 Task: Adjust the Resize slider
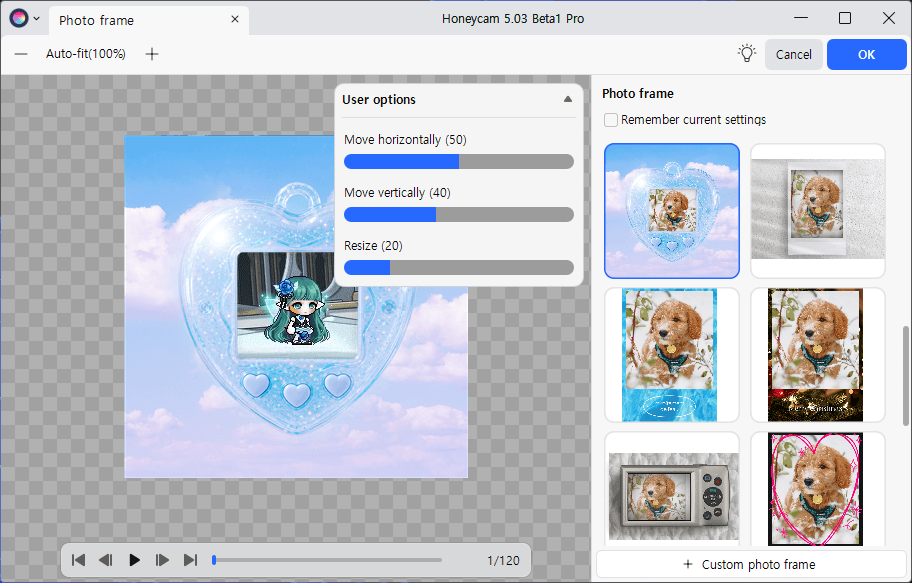[459, 268]
